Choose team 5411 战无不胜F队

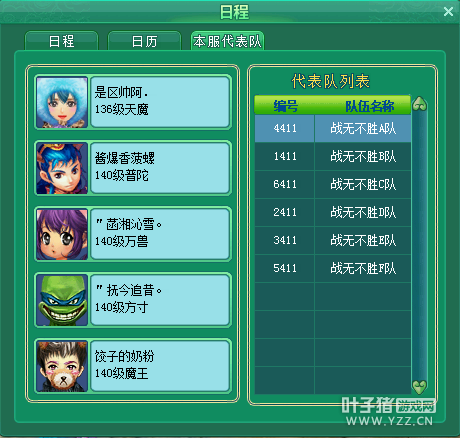[x=333, y=268]
